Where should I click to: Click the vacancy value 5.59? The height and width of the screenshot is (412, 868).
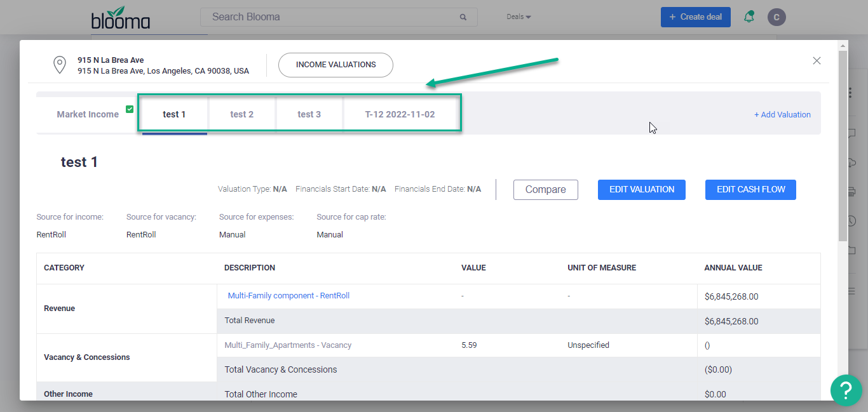coord(469,345)
